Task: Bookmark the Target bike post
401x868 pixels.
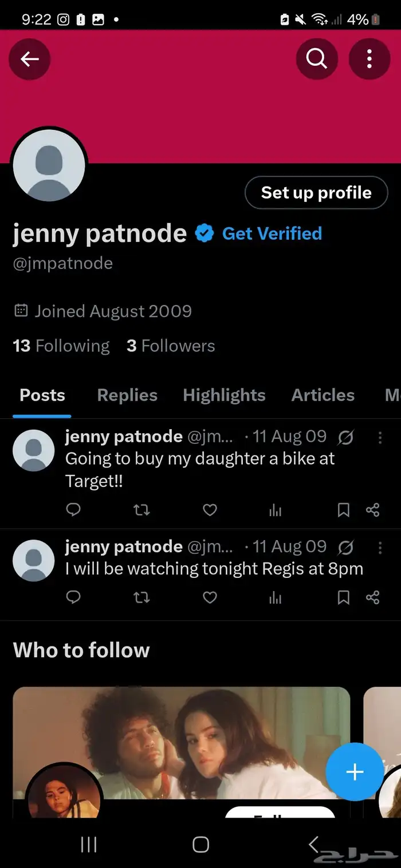Action: point(343,509)
